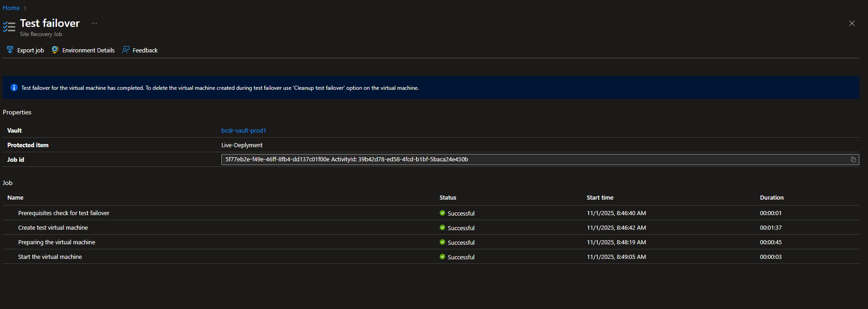The width and height of the screenshot is (868, 309).
Task: Close the Test failover pane
Action: (x=852, y=23)
